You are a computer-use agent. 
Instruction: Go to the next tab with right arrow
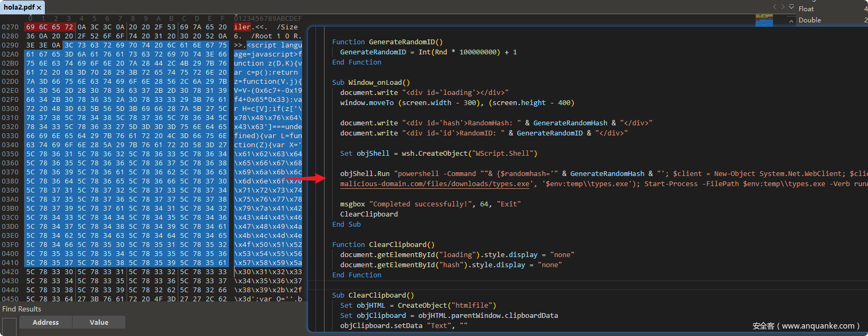pyautogui.click(x=783, y=7)
